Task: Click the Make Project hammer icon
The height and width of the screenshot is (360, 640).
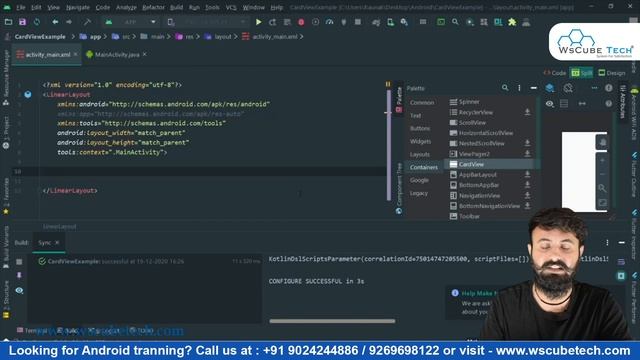Action: click(87, 22)
